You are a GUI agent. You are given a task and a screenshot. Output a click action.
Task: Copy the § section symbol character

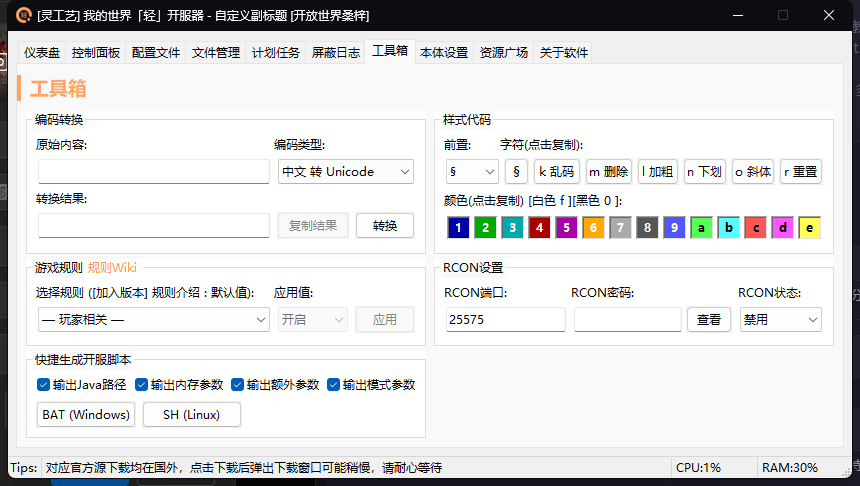tap(516, 171)
